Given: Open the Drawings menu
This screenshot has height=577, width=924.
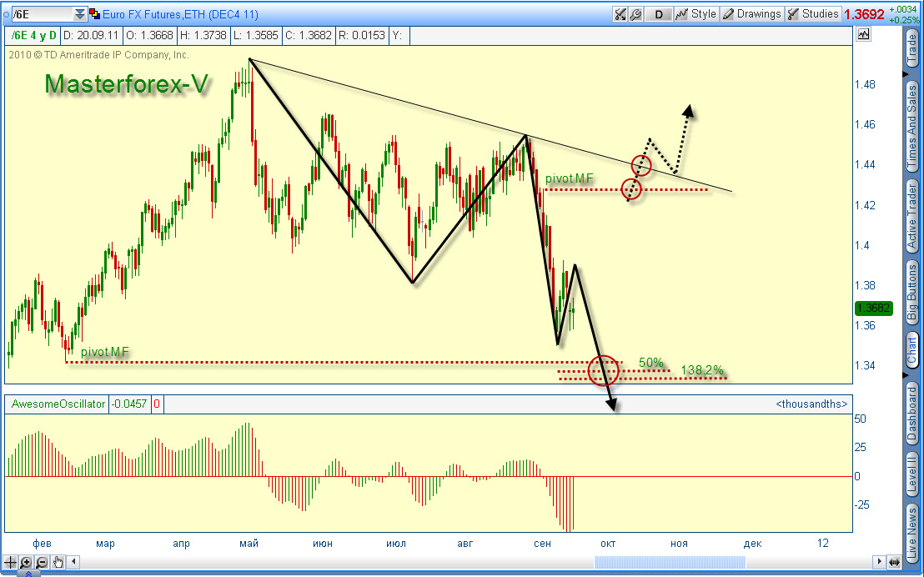Looking at the screenshot, I should [x=751, y=14].
